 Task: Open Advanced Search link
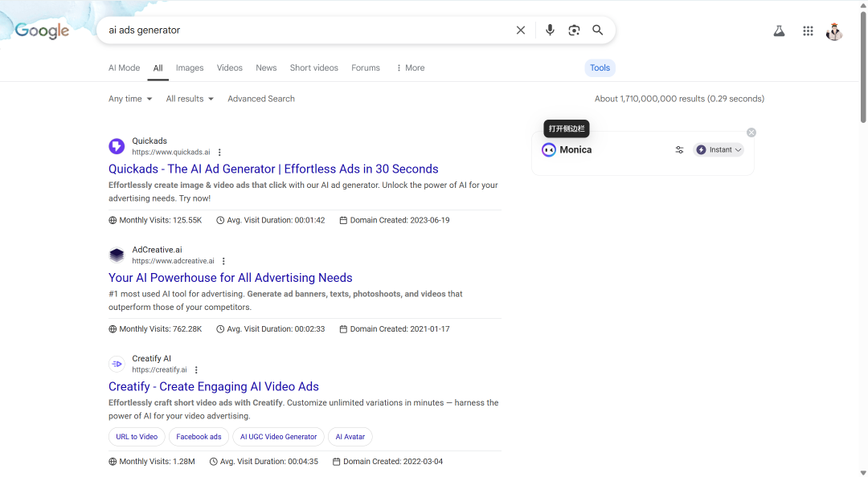pos(261,99)
